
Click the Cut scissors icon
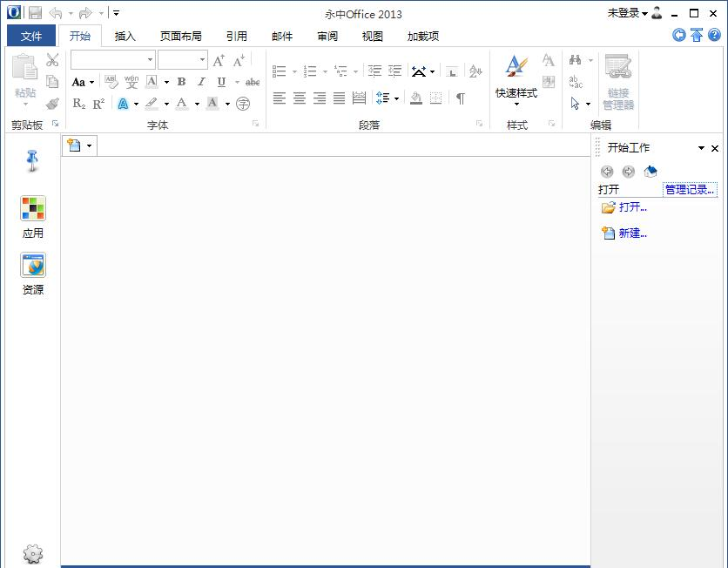click(52, 60)
